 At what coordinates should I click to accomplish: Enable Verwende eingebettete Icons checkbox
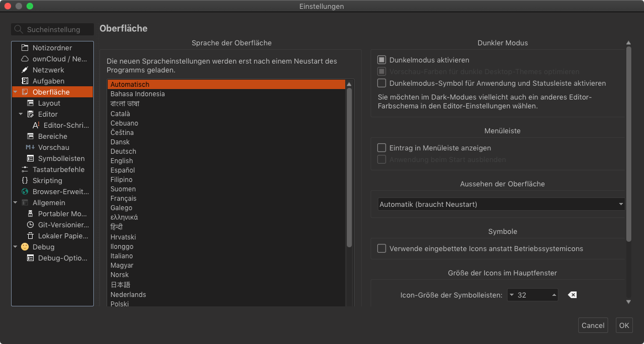point(382,248)
